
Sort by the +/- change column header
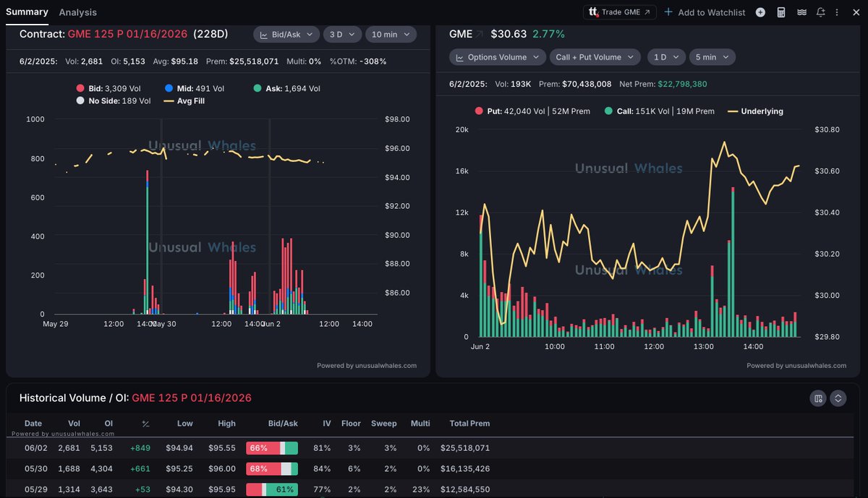click(145, 424)
